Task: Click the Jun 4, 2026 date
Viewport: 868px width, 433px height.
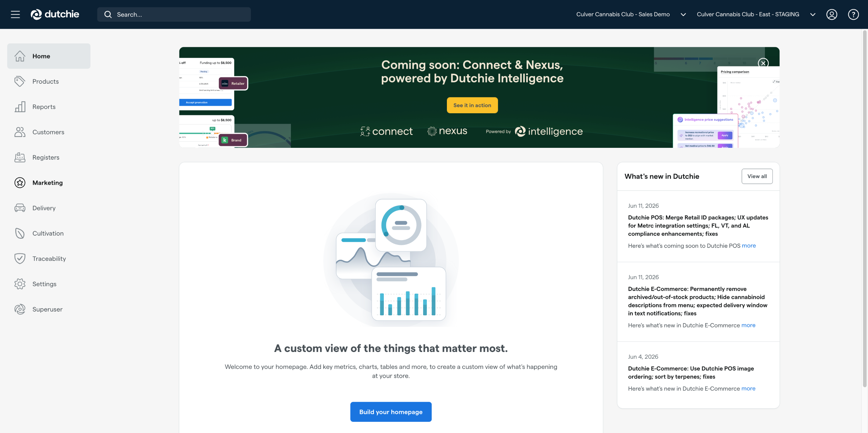Action: tap(643, 357)
